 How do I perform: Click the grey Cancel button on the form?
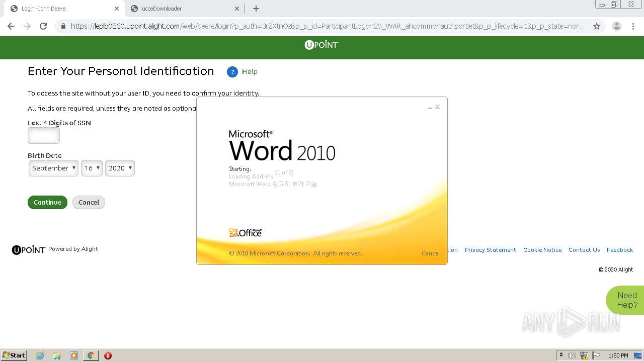coord(89,202)
